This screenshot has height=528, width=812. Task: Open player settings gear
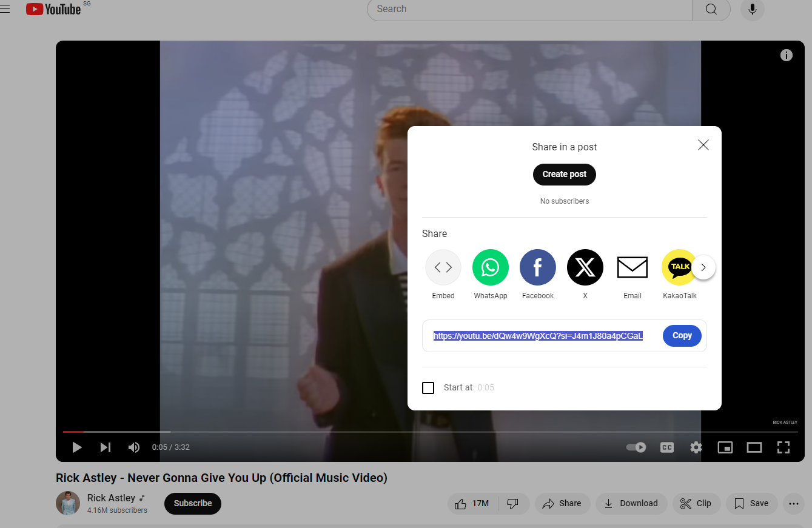click(696, 447)
